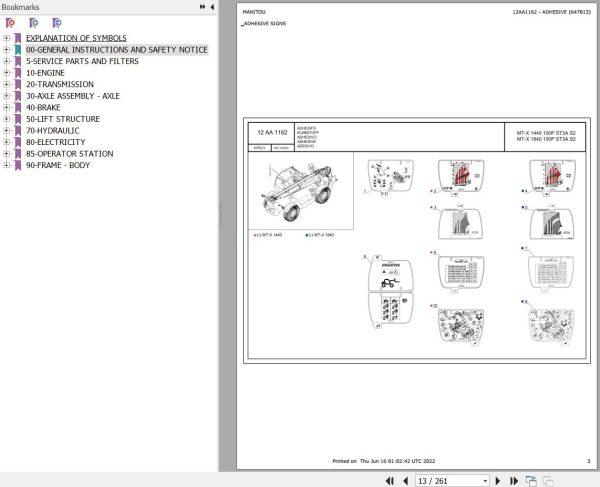Click the MT-X 1440 100P ST3A S2 model text
600x487 pixels.
[x=546, y=133]
